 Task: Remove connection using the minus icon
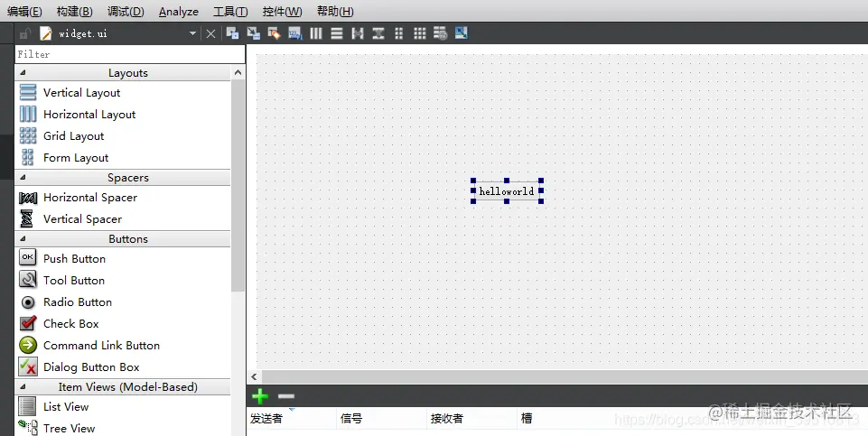pos(286,396)
